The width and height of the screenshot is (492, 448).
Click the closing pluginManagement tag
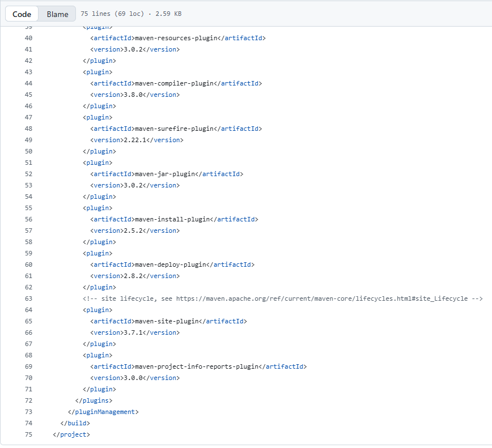pyautogui.click(x=104, y=412)
